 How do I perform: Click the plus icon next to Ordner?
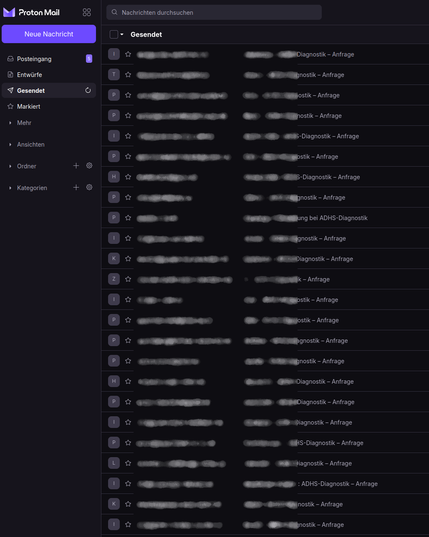point(76,166)
